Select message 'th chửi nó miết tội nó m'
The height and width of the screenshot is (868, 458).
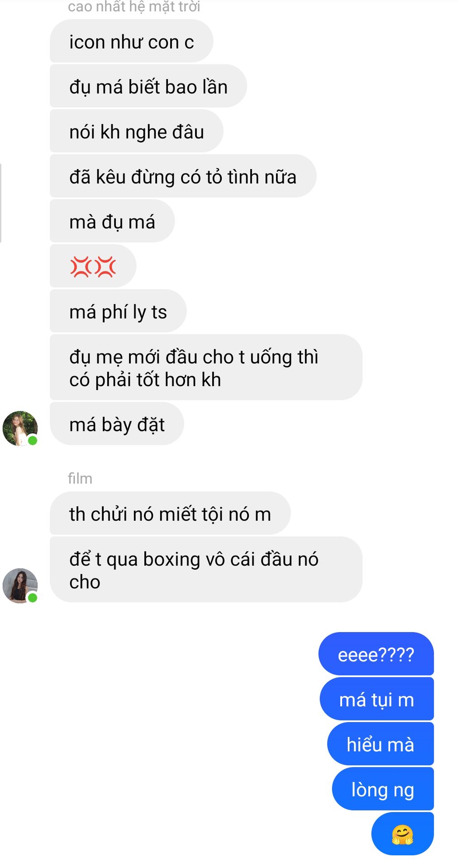[x=170, y=513]
